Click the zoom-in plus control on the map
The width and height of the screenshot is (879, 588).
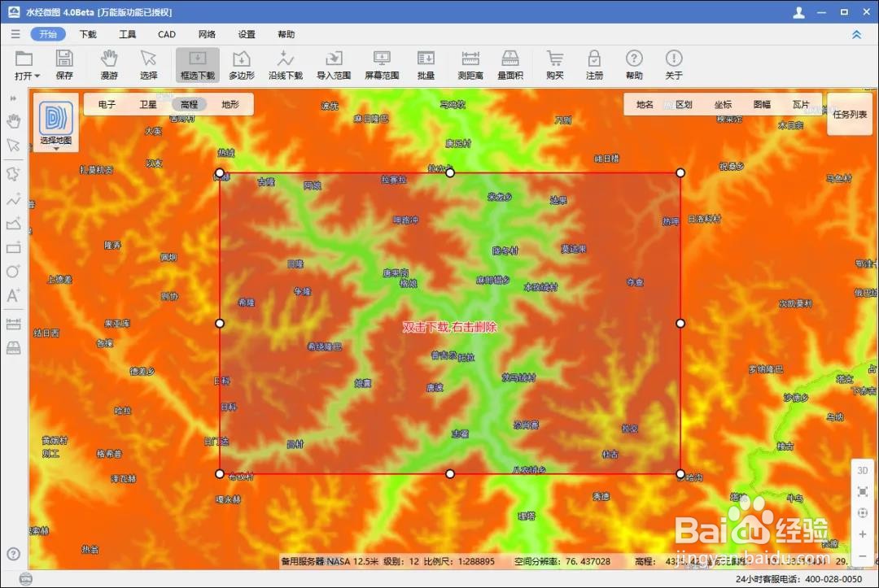862,535
